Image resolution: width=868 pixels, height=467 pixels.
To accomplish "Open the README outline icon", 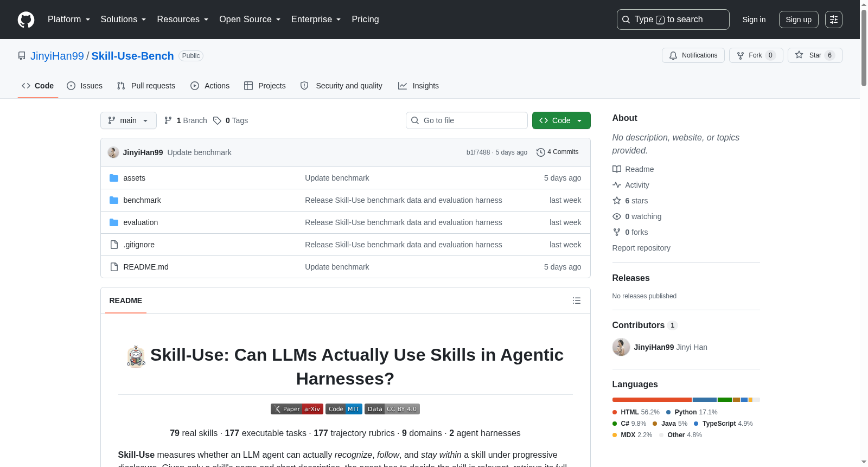I will (577, 300).
